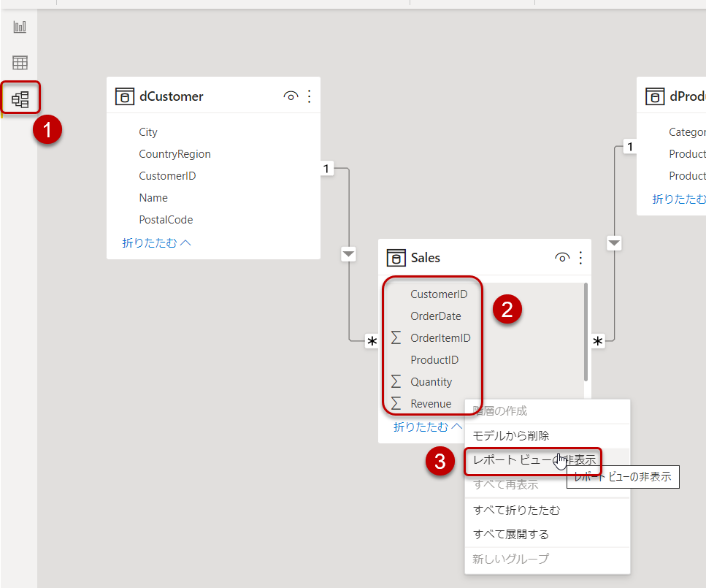706x588 pixels.
Task: Switch to the Report view icon
Action: pos(20,27)
